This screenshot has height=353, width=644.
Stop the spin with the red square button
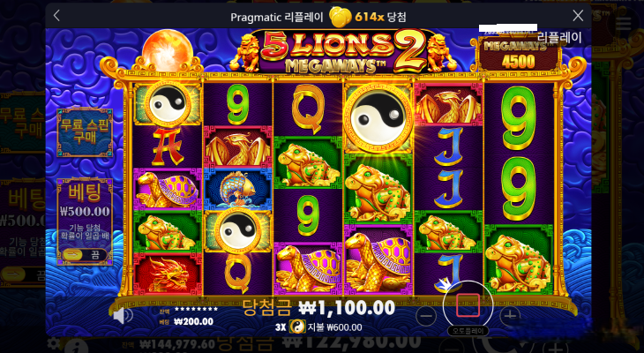(468, 305)
